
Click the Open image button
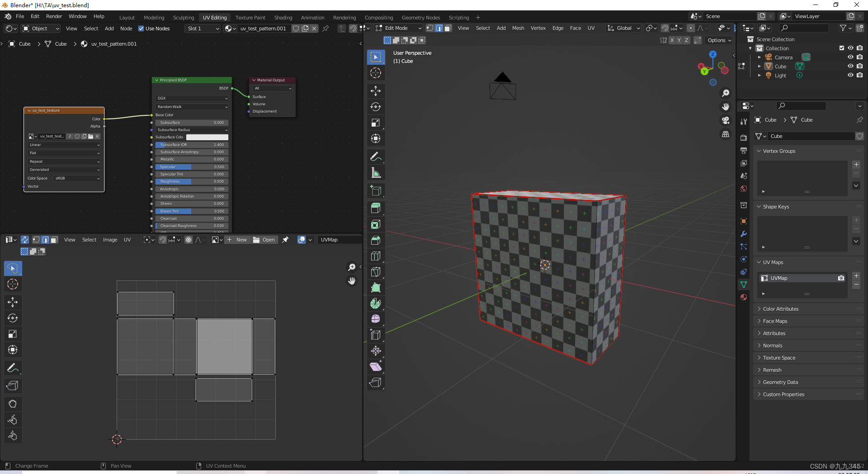(x=264, y=240)
